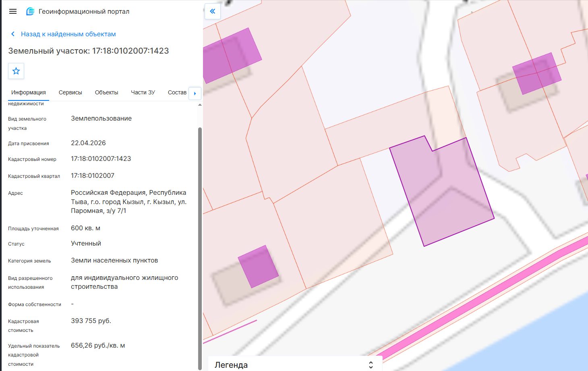Click the 'Геоинформационный портал' title
Screen dimensions: 588x371
(84, 11)
